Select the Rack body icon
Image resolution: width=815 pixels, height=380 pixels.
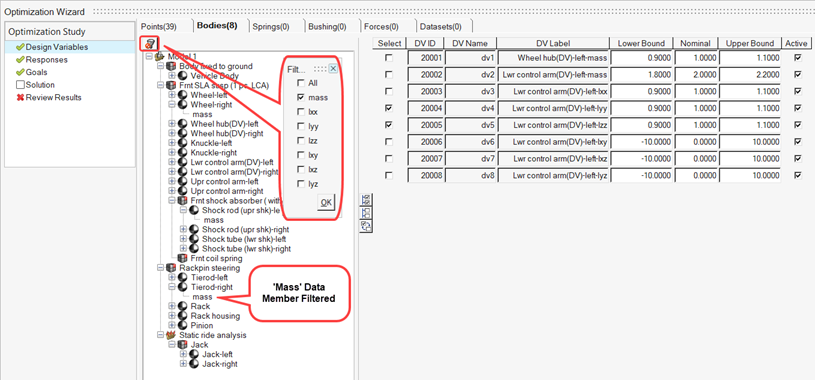coord(182,306)
